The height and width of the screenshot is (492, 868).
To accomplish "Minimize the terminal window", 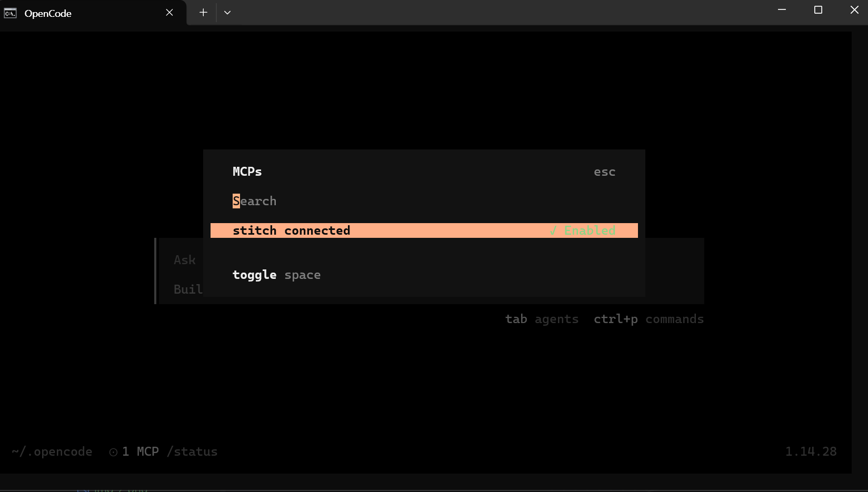I will [782, 10].
